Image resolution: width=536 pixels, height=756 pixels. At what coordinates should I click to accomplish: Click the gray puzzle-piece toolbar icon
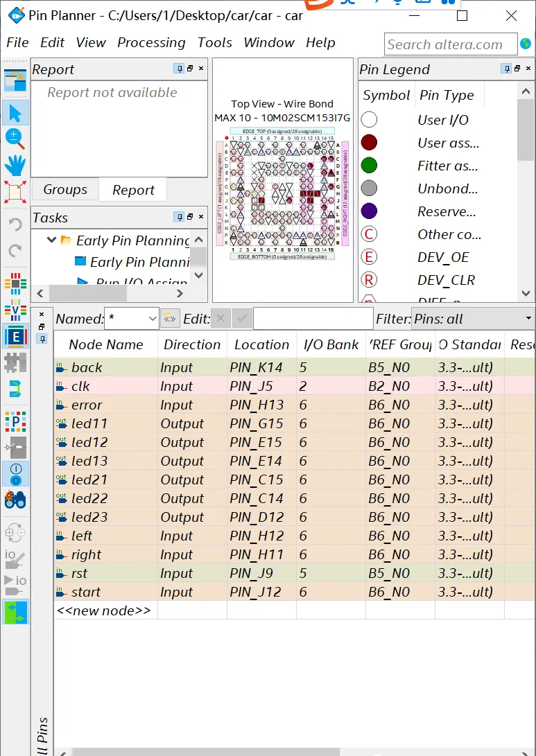[x=15, y=362]
